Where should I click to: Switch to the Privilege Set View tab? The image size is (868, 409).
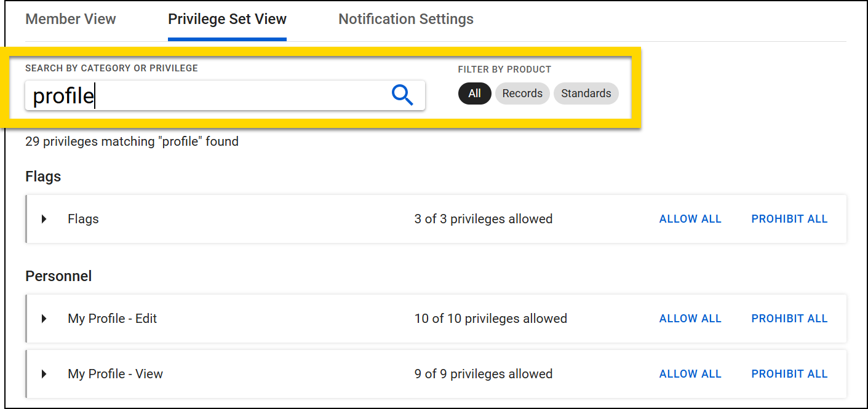pyautogui.click(x=227, y=19)
